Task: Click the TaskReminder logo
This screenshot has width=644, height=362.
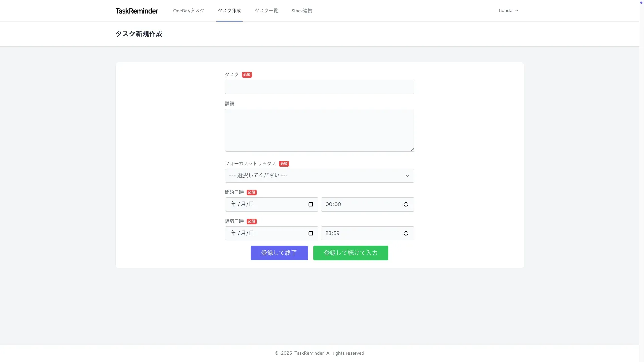Action: click(137, 11)
